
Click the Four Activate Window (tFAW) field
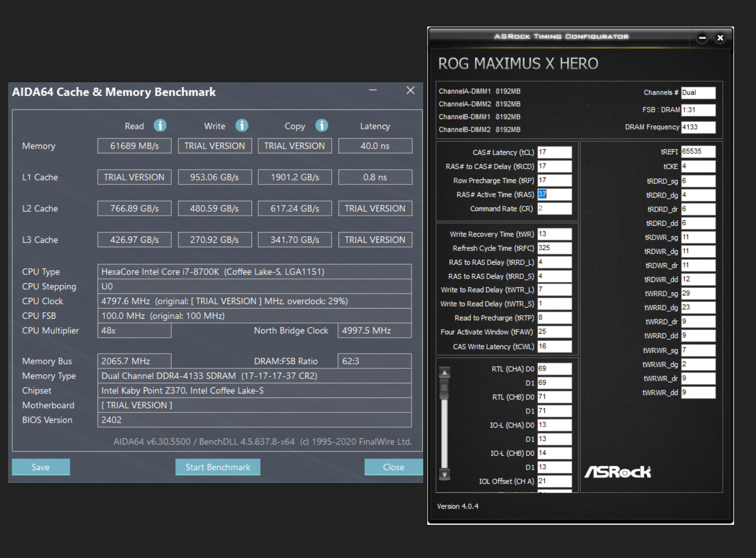coord(555,332)
